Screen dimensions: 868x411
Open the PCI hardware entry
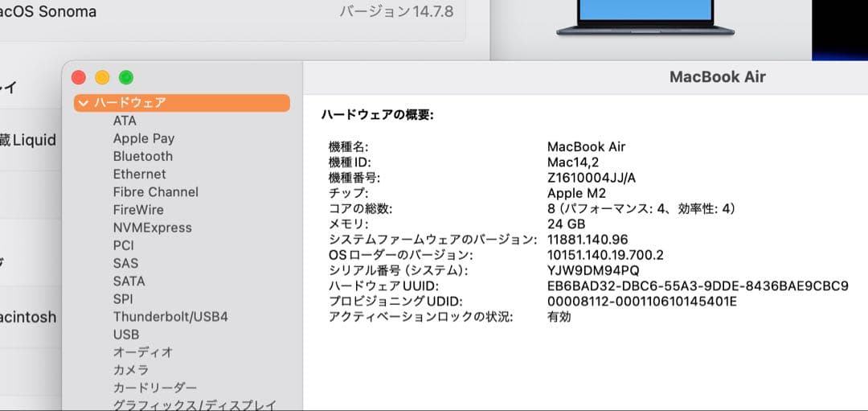tap(124, 245)
